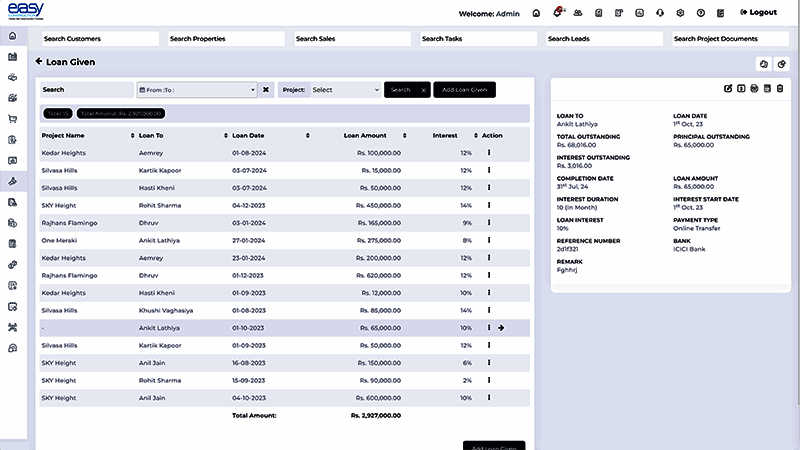Click the dollar payment icon in details panel
This screenshot has height=450, width=800.
click(741, 88)
